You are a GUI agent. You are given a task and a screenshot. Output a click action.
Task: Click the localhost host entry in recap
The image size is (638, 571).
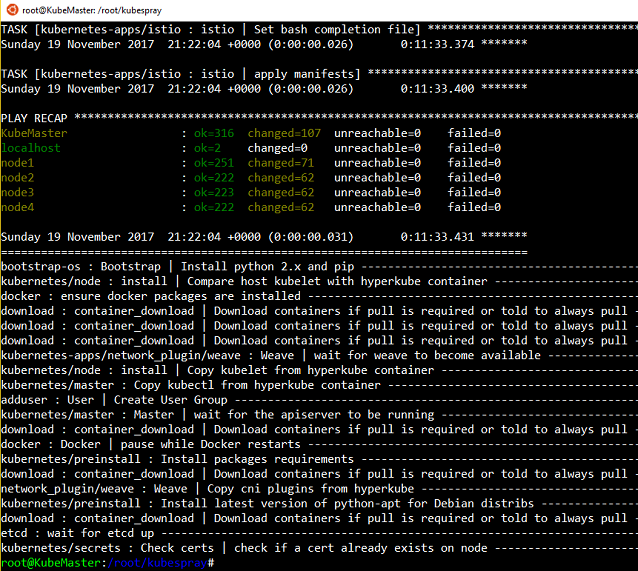tap(31, 148)
